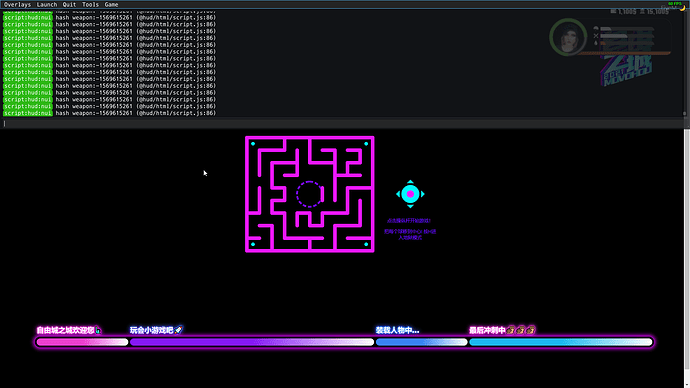Open the Tools menu

90,4
